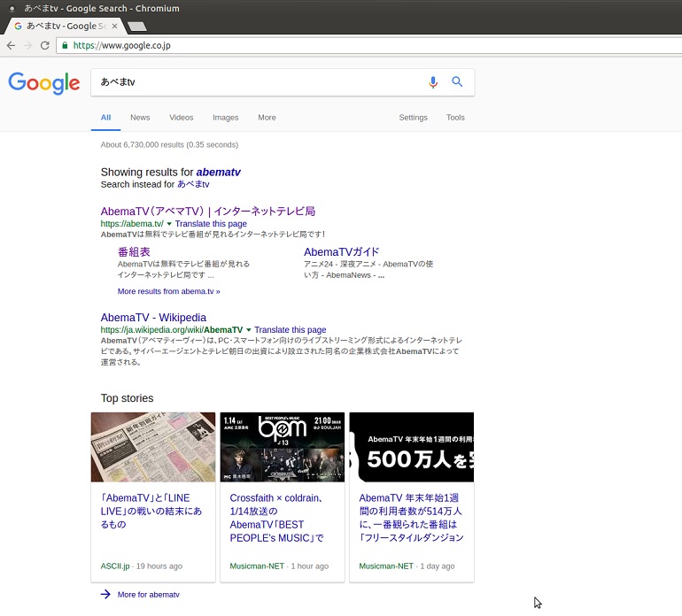Image resolution: width=682 pixels, height=616 pixels.
Task: Click the browser back arrow
Action: click(11, 46)
